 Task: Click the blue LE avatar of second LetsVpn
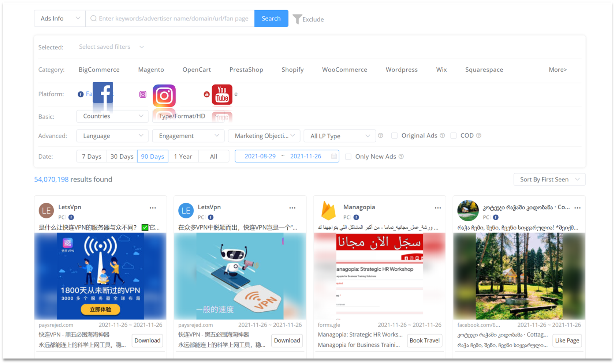[x=186, y=211]
